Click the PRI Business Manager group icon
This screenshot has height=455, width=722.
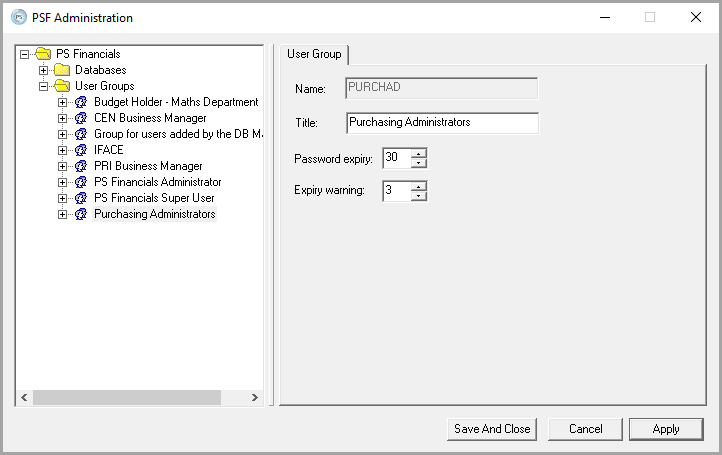(x=81, y=166)
